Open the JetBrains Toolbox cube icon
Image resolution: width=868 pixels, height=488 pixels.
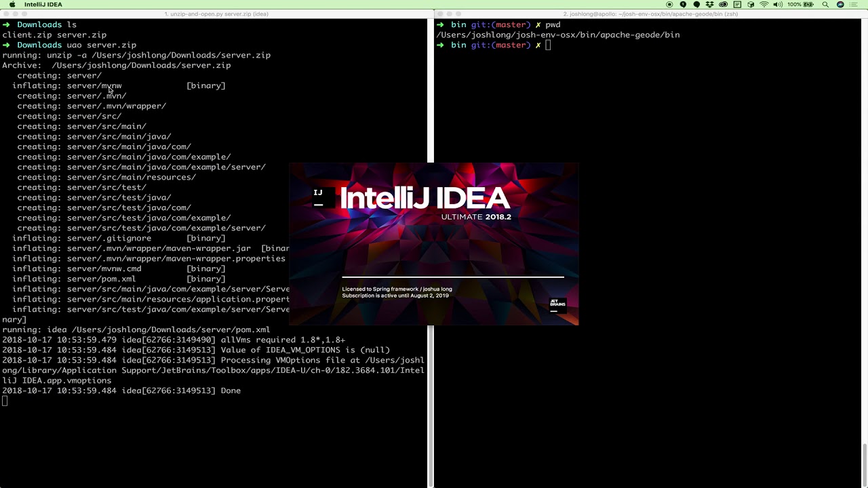(x=751, y=4)
